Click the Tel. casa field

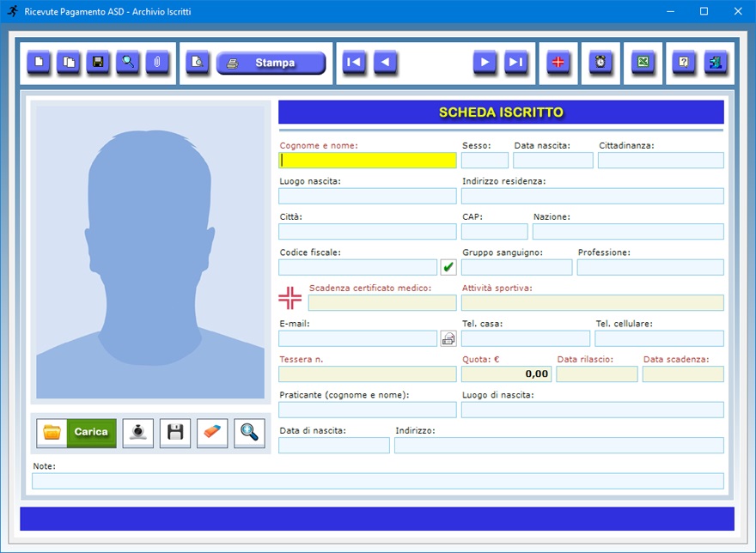pyautogui.click(x=526, y=338)
